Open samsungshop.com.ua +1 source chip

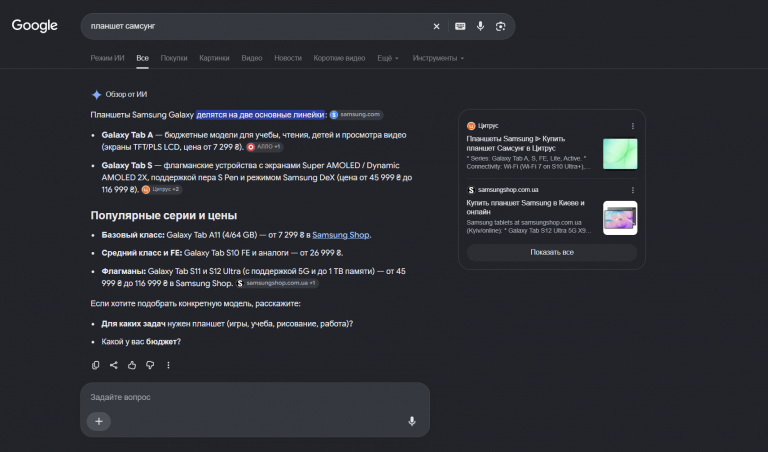coord(277,283)
